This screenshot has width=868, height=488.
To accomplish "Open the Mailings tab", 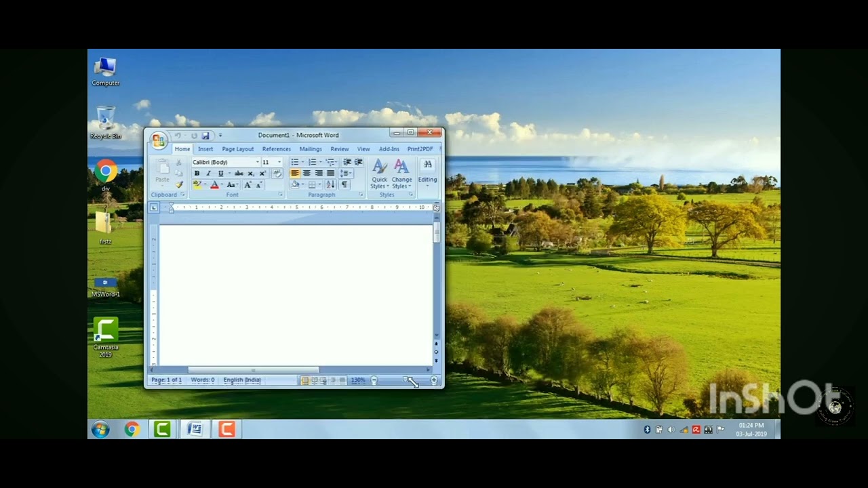I will (311, 149).
